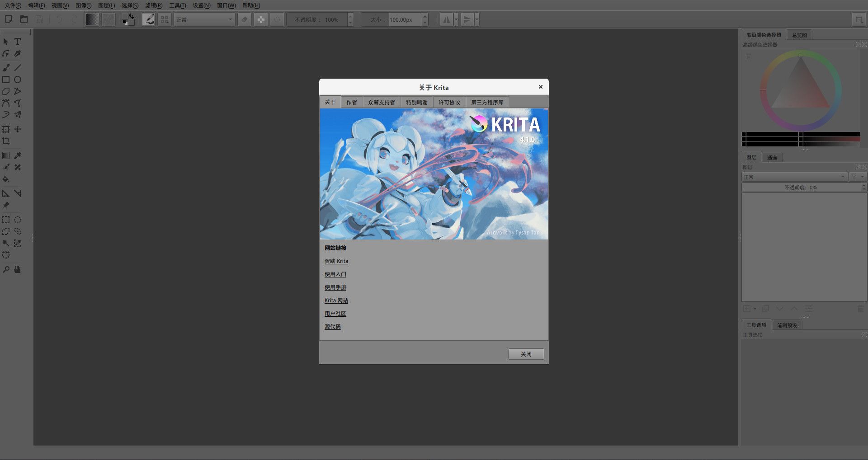Open the 使用手册 link

(x=335, y=287)
